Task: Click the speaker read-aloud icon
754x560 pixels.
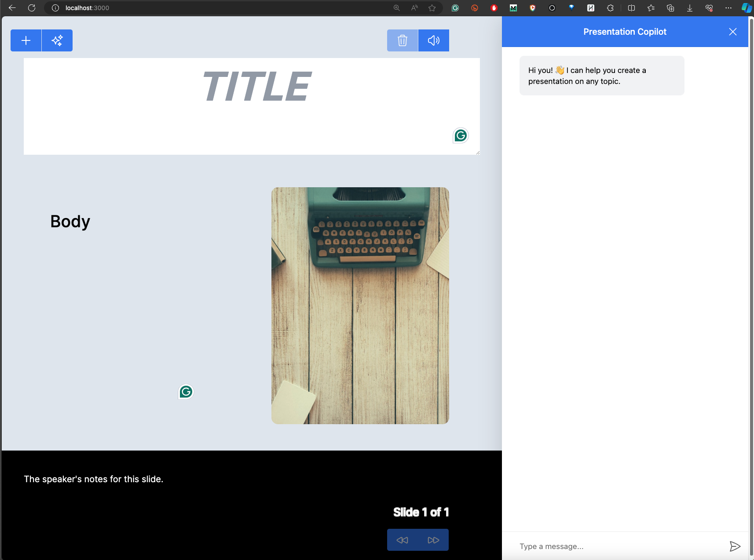Action: [x=434, y=40]
